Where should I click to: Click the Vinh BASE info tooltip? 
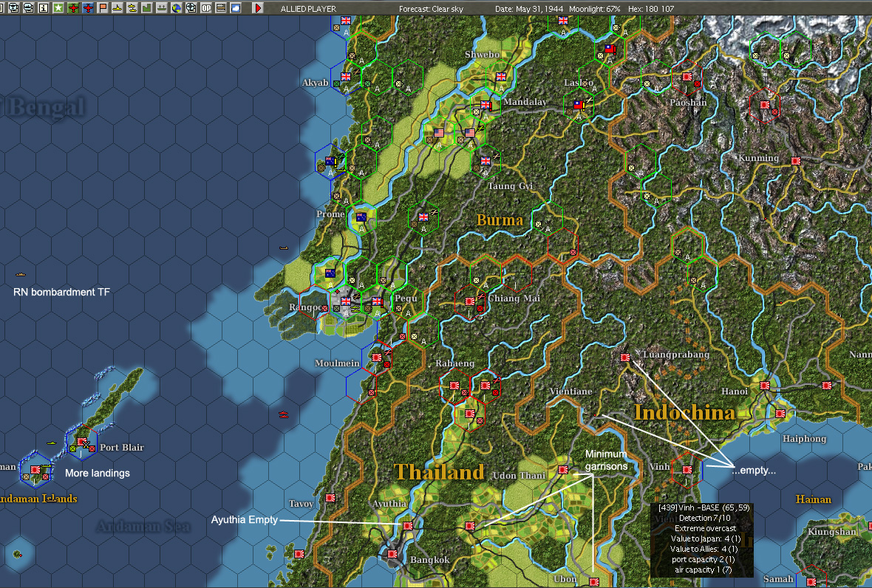702,539
